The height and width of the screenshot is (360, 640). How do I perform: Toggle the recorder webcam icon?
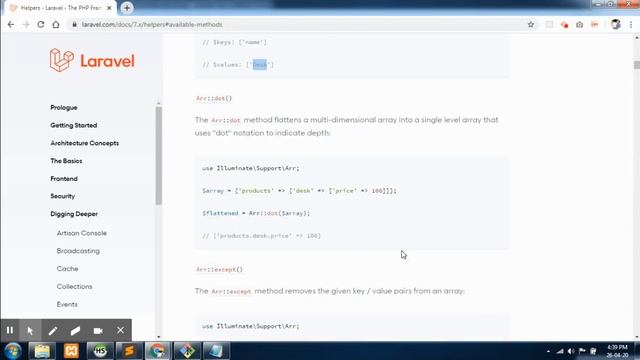(x=98, y=330)
